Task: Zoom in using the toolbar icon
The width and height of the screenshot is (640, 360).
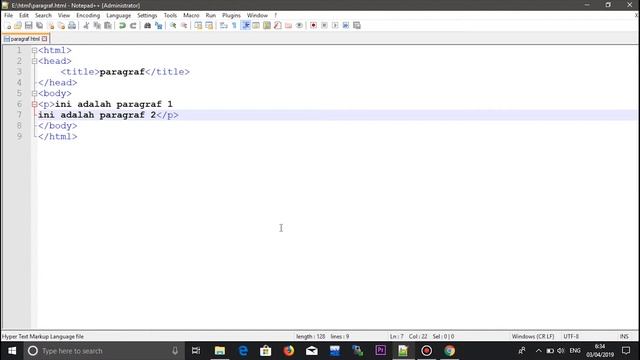Action: 173,25
